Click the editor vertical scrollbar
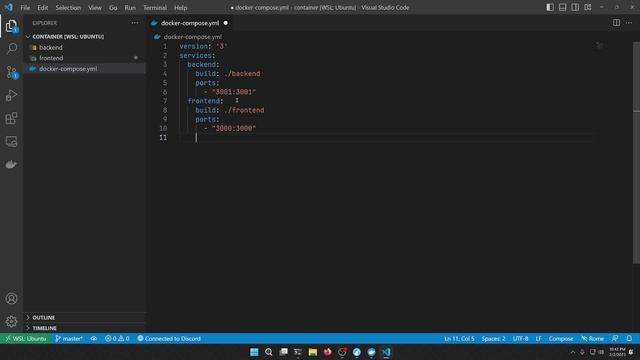This screenshot has height=360, width=640. 636,153
